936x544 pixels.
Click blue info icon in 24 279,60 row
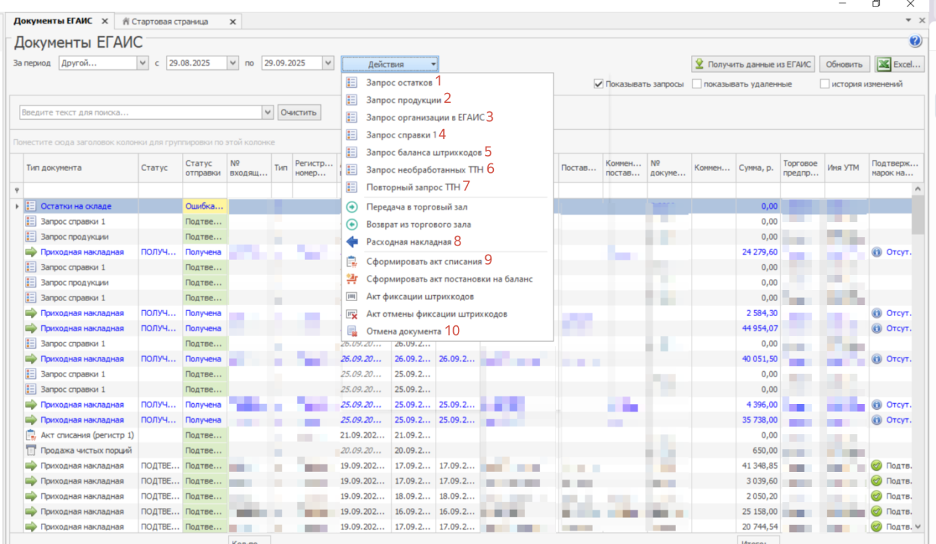click(x=876, y=252)
